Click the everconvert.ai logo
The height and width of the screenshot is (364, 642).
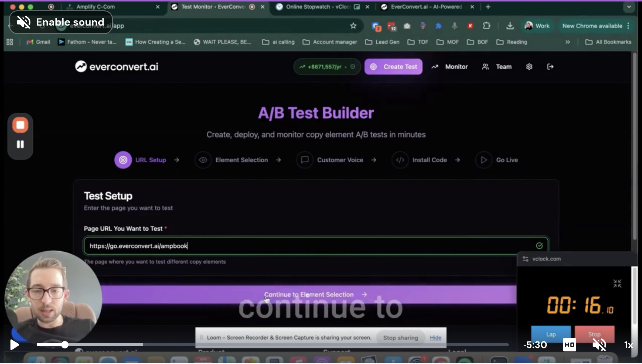click(117, 67)
